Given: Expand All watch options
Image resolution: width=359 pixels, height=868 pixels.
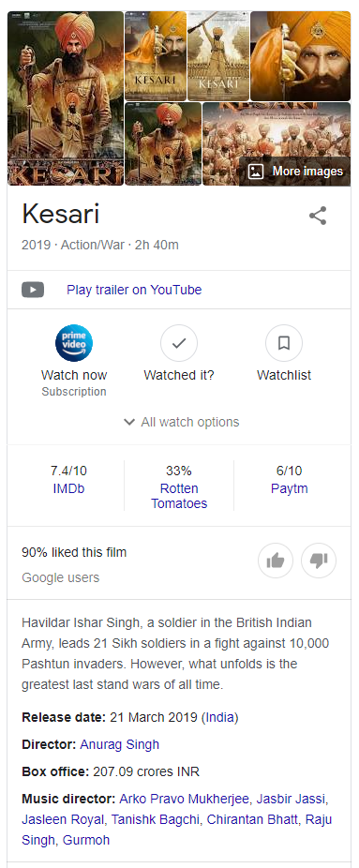Looking at the screenshot, I should (x=182, y=422).
